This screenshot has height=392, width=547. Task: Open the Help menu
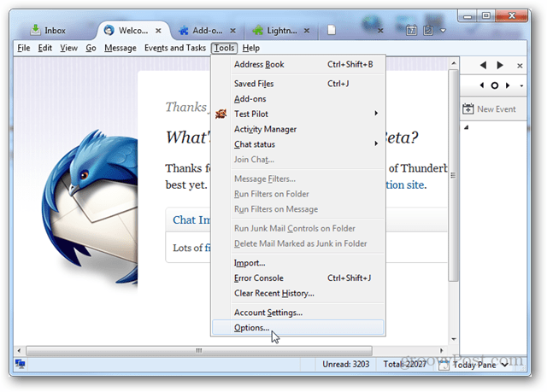point(250,48)
